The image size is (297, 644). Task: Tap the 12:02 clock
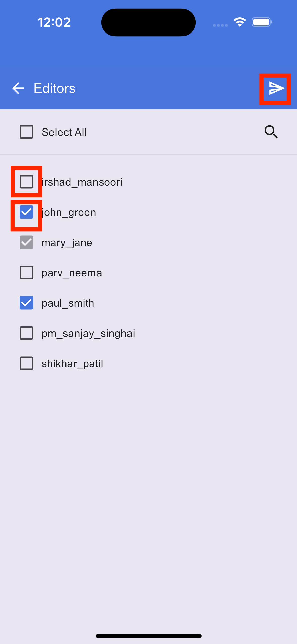54,22
